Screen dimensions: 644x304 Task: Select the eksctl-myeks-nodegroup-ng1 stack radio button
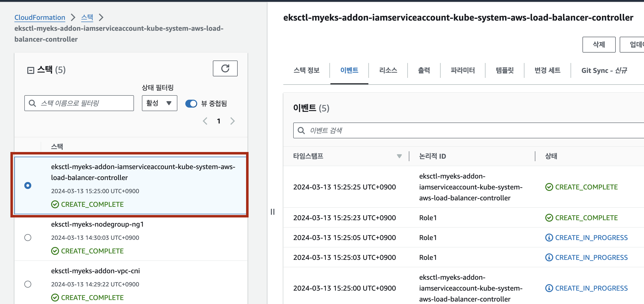pyautogui.click(x=28, y=237)
